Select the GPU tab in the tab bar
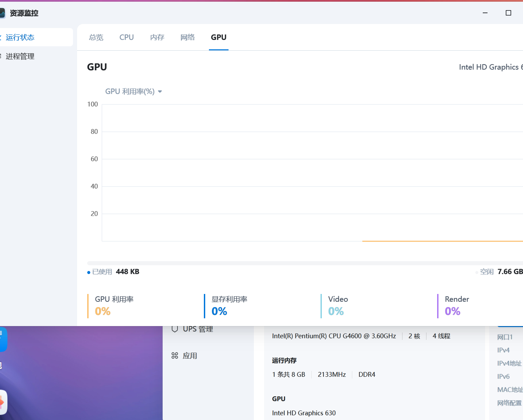This screenshot has width=523, height=420. 219,37
